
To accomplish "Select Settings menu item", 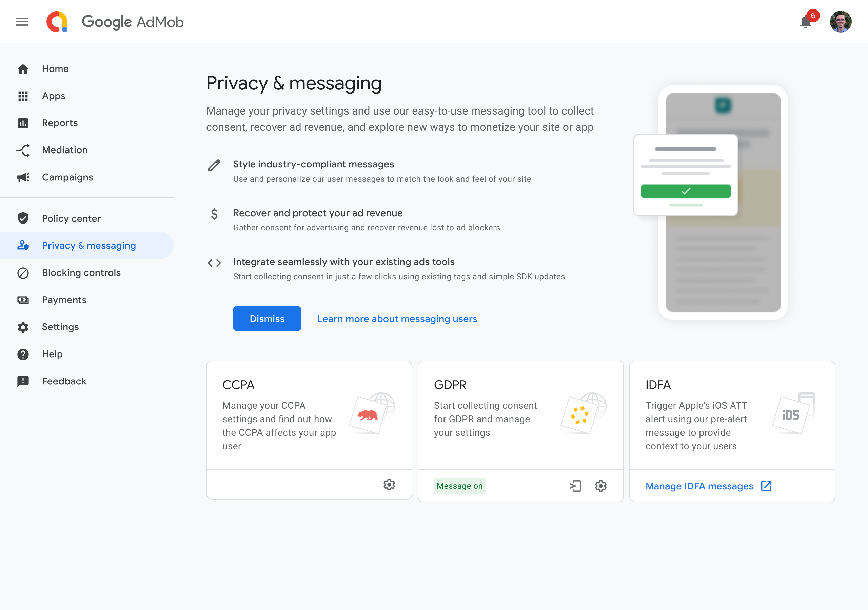I will (60, 327).
